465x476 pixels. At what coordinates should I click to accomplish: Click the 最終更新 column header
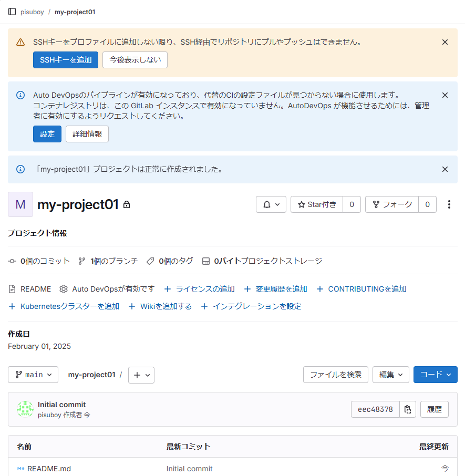click(x=434, y=447)
